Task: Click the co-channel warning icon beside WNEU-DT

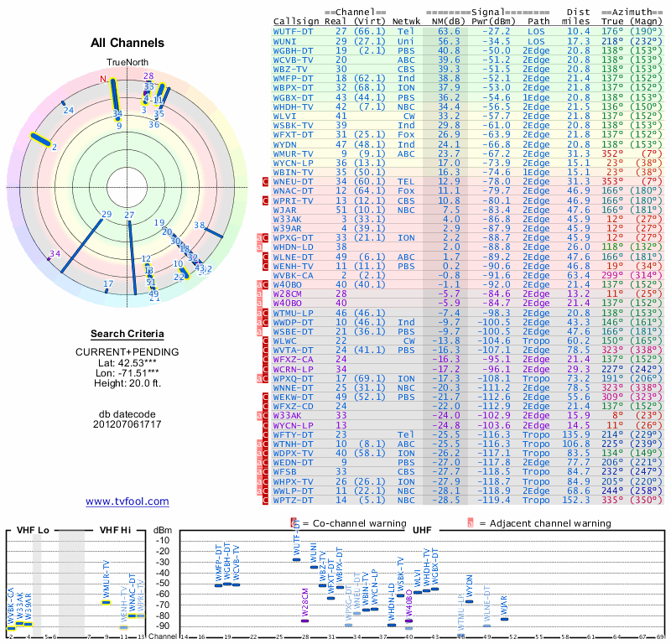Action: (x=265, y=182)
